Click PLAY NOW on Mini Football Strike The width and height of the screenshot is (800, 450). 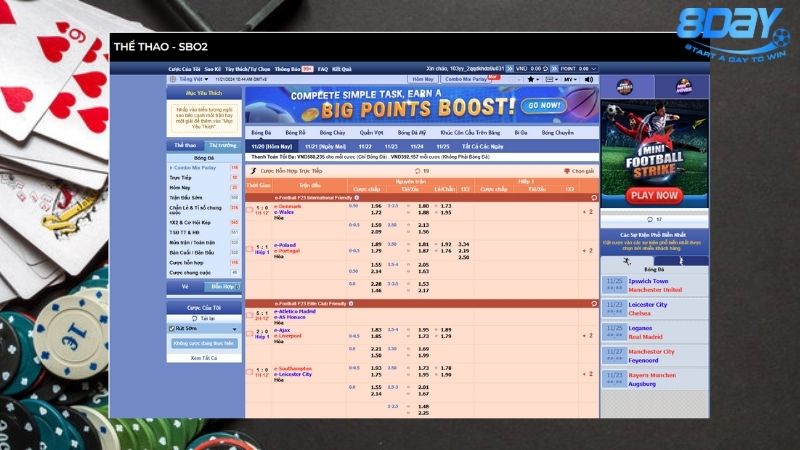(x=654, y=195)
